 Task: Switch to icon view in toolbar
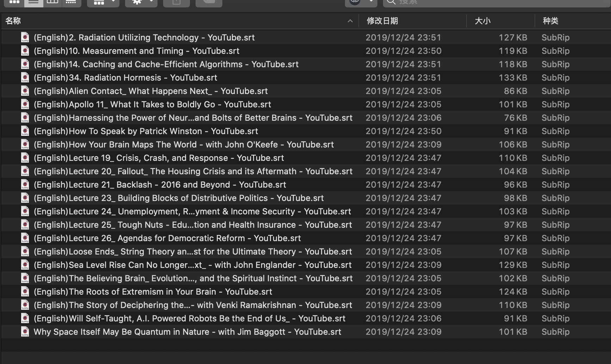click(14, 2)
